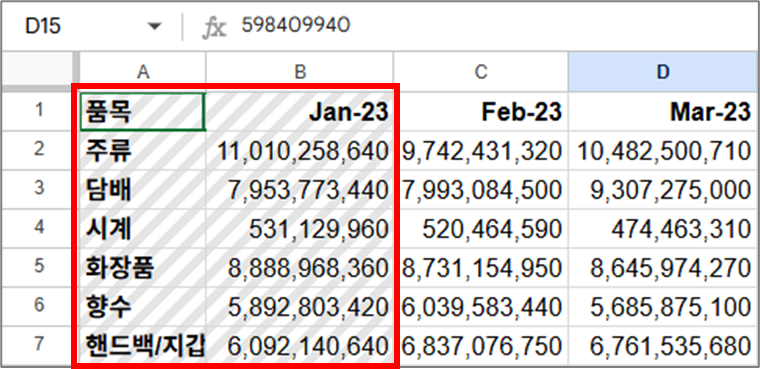Screen dimensions: 760x369
Task: Select row 4 header
Action: point(39,228)
